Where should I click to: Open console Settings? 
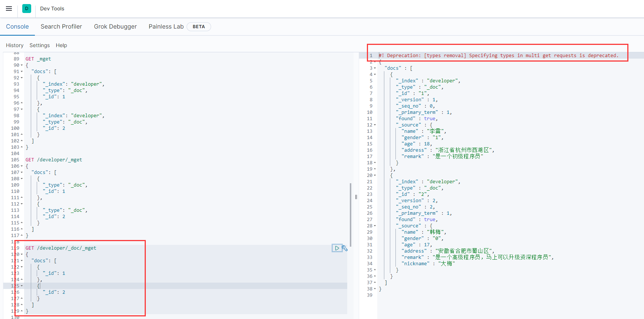40,45
